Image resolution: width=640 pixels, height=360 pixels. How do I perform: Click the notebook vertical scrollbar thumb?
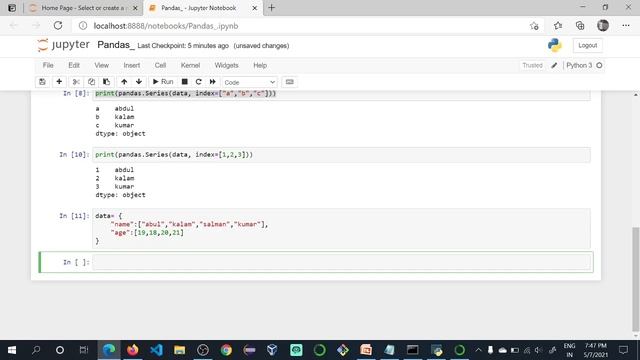coord(636,278)
